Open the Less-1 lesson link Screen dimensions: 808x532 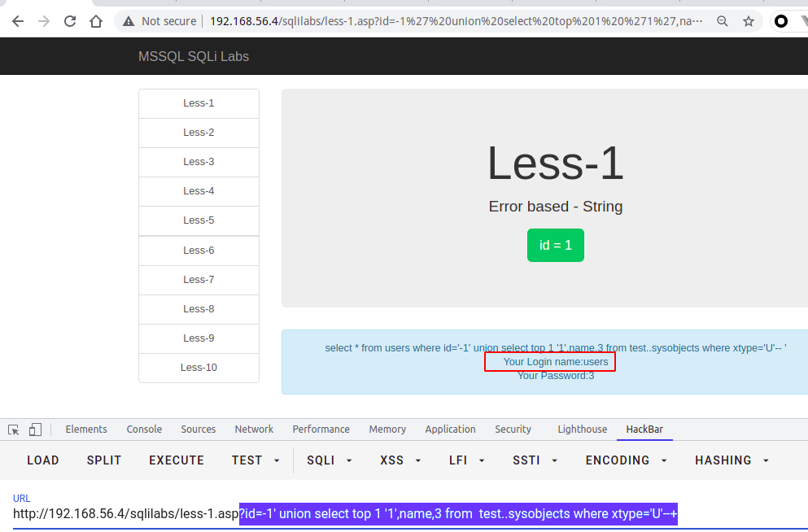199,103
